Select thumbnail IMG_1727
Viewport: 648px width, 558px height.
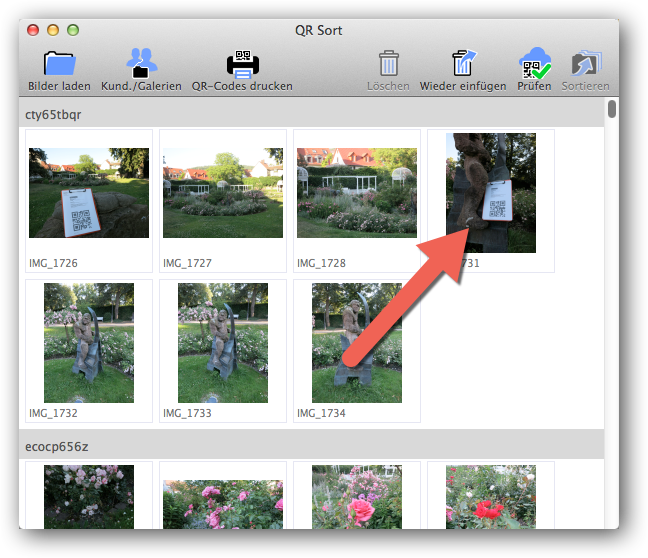tap(223, 193)
